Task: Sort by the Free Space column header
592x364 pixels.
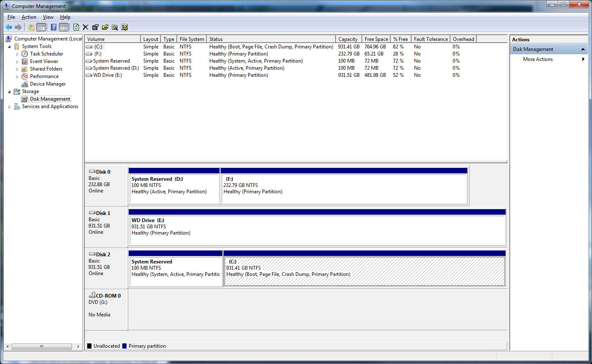Action: [376, 39]
